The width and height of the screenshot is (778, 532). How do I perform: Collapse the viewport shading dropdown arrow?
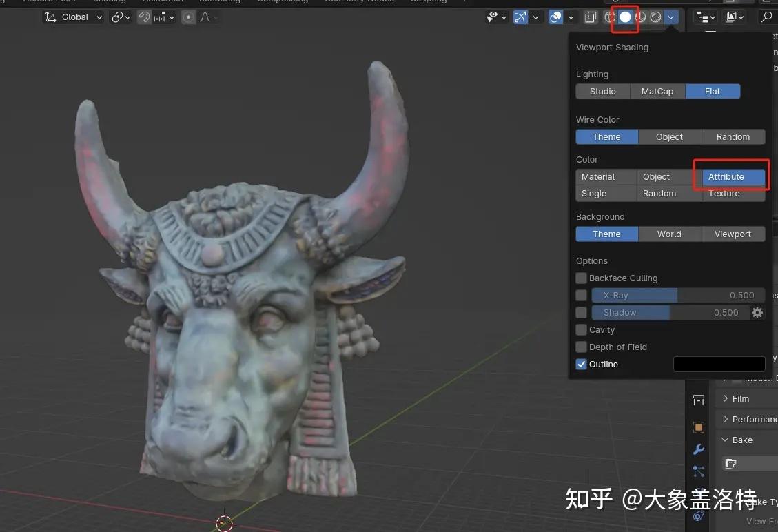point(670,17)
